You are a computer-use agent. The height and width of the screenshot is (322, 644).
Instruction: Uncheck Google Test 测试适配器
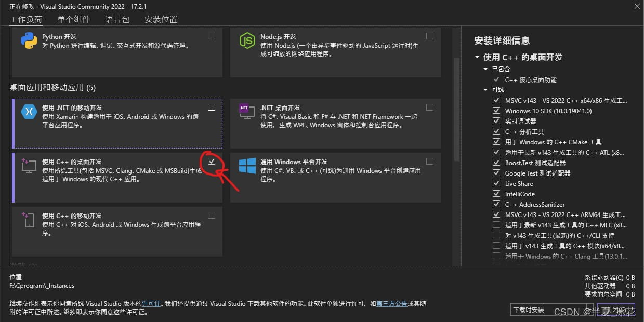[496, 173]
